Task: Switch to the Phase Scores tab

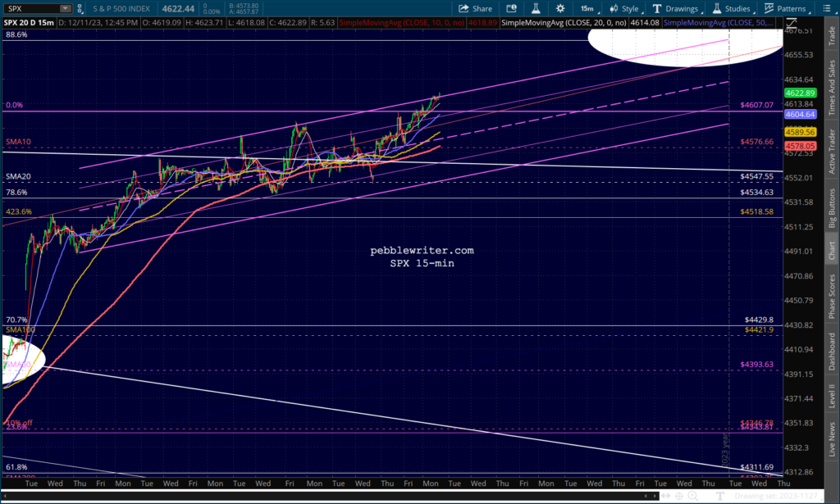Action: click(832, 295)
